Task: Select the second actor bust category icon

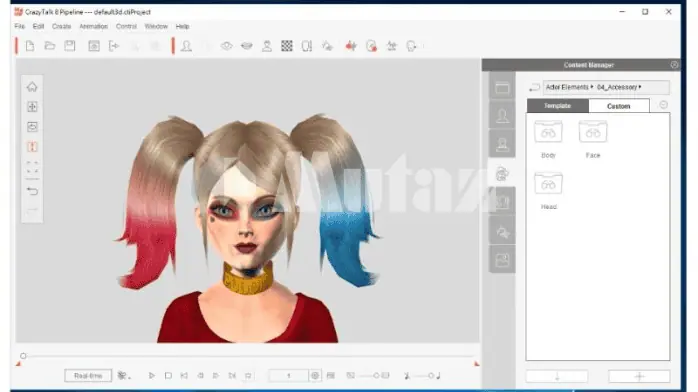Action: coord(502,145)
